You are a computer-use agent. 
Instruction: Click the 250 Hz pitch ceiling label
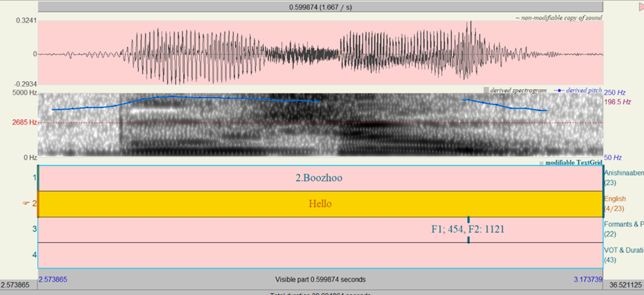(614, 93)
